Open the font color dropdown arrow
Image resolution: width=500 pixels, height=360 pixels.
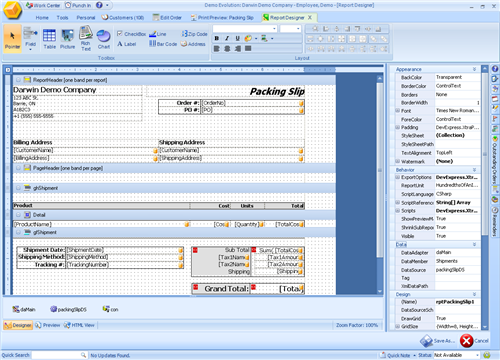[256, 39]
